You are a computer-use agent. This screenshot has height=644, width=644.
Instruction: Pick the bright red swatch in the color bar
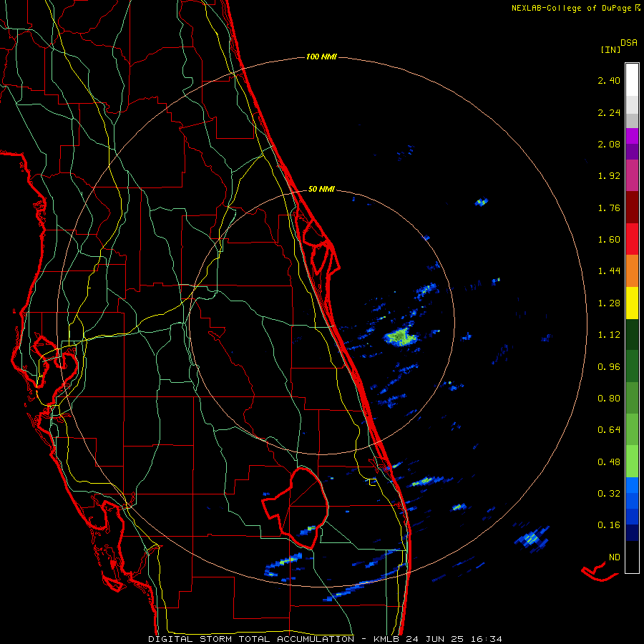click(x=632, y=239)
